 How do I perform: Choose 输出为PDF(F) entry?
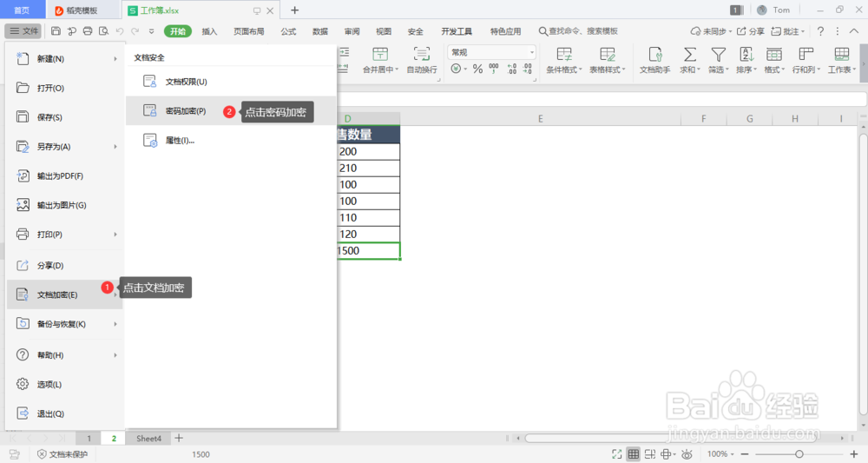64,176
